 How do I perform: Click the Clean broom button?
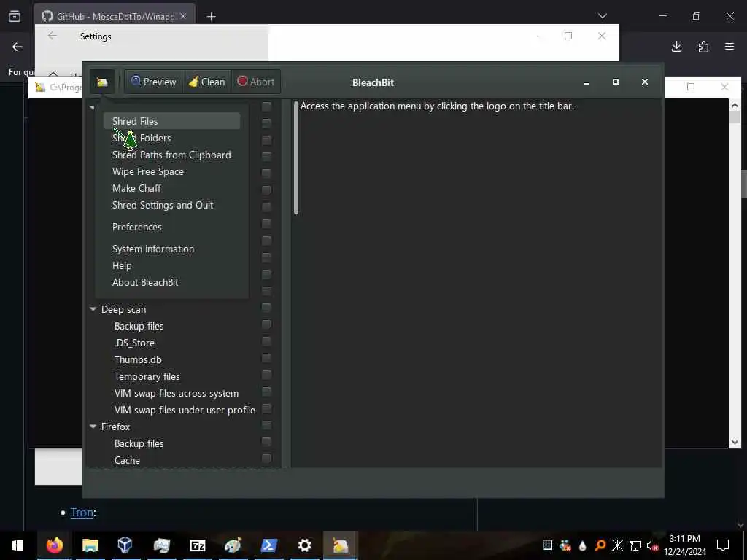[x=206, y=82]
